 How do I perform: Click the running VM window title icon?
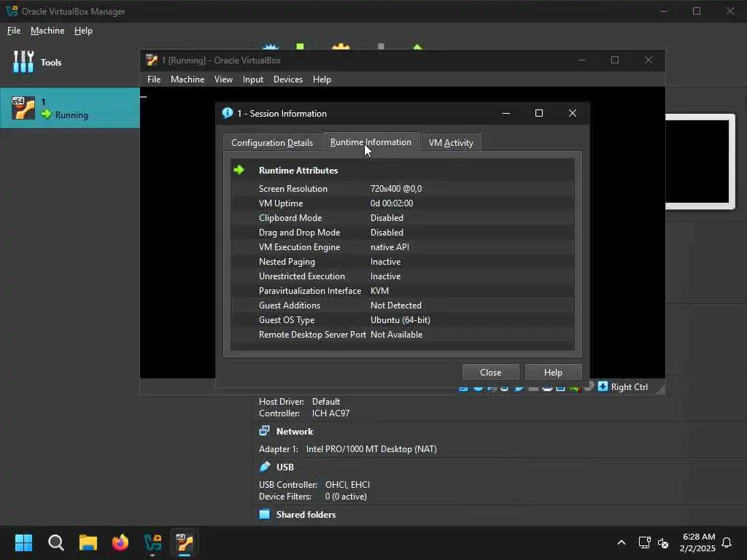[x=152, y=60]
